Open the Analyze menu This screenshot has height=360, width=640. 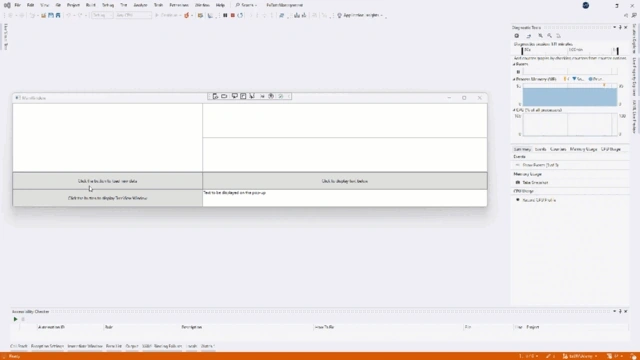tap(140, 5)
